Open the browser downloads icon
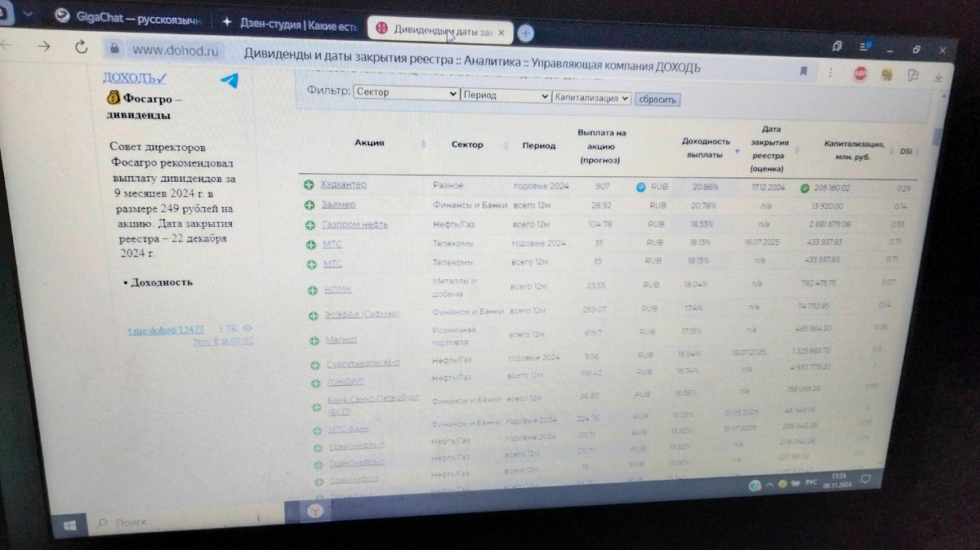Viewport: 980px width, 550px height. coord(938,76)
